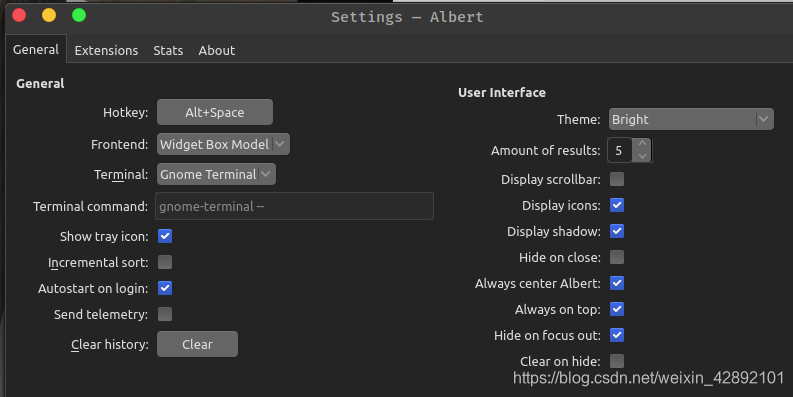This screenshot has height=397, width=793.
Task: Uncheck Autostart on login
Action: coord(165,288)
